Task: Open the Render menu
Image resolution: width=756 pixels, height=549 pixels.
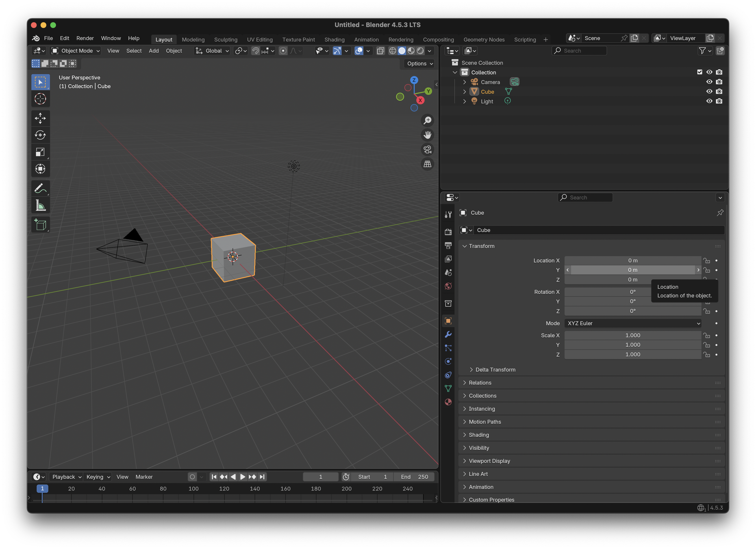Action: [x=85, y=38]
